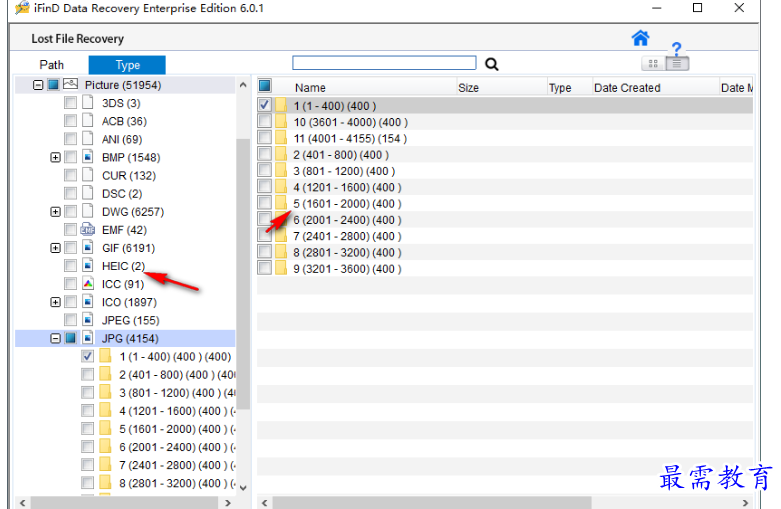The image size is (781, 509).
Task: Click the GIF file type icon
Action: (x=88, y=248)
